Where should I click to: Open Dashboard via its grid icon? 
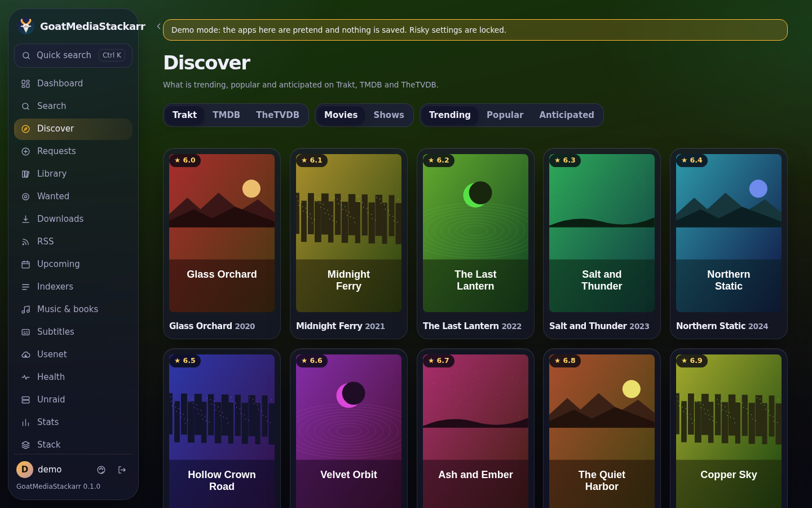pyautogui.click(x=25, y=84)
